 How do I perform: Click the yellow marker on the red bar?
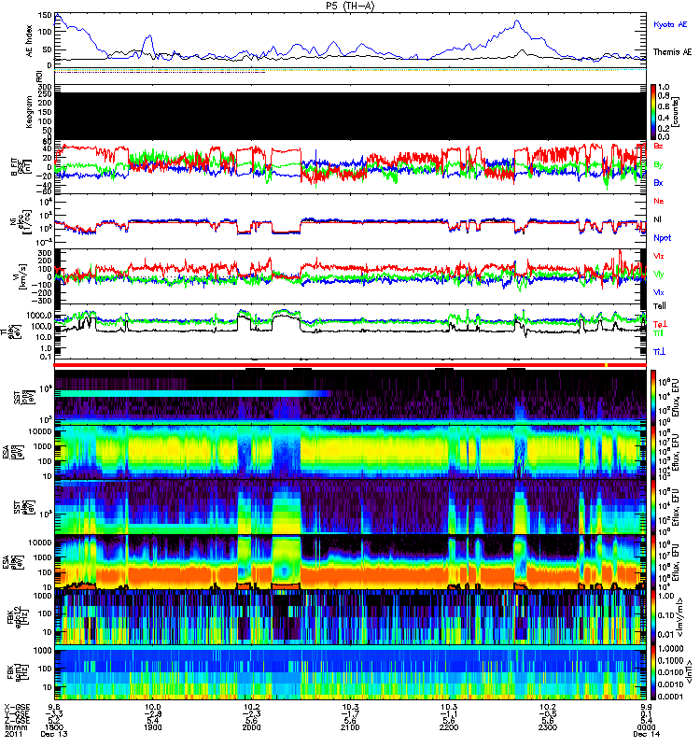pyautogui.click(x=606, y=365)
